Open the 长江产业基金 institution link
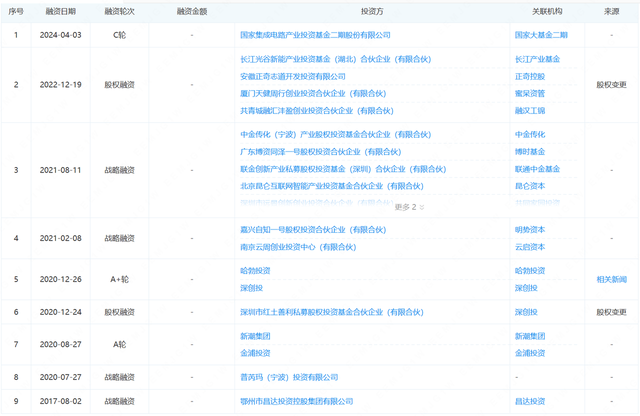 (x=537, y=59)
